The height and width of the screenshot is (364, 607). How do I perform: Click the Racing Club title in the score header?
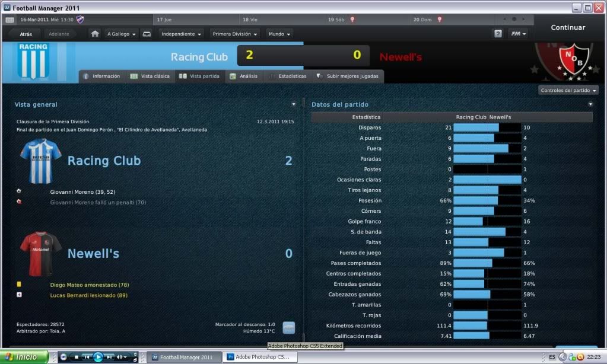[x=199, y=58]
